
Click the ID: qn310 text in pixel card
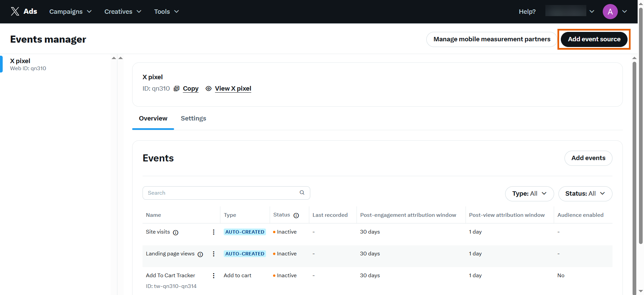pos(156,89)
